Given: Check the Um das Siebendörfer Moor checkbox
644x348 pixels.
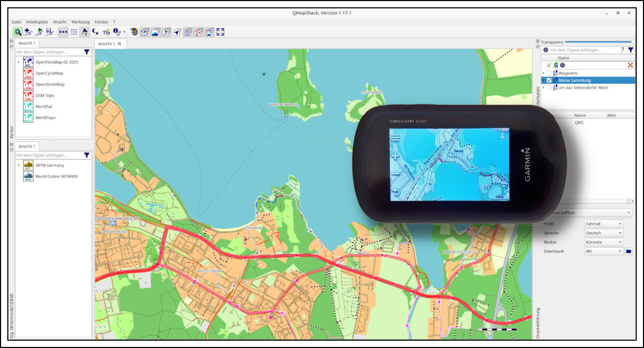Looking at the screenshot, I should [x=549, y=88].
